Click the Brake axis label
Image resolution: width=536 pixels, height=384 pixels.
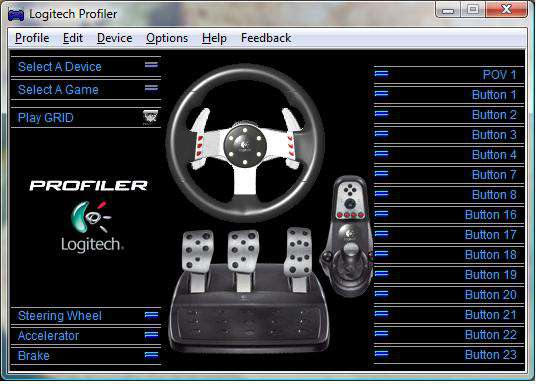pos(34,356)
